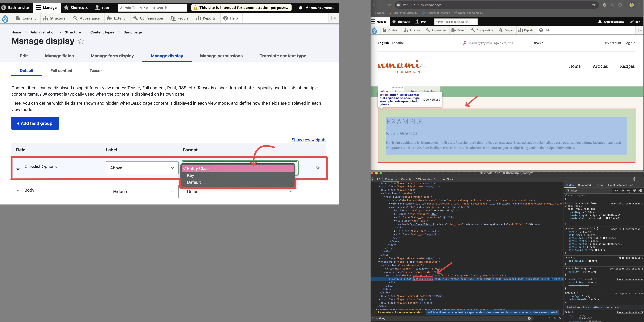Click the Add field group button
This screenshot has width=644, height=322.
coord(35,123)
